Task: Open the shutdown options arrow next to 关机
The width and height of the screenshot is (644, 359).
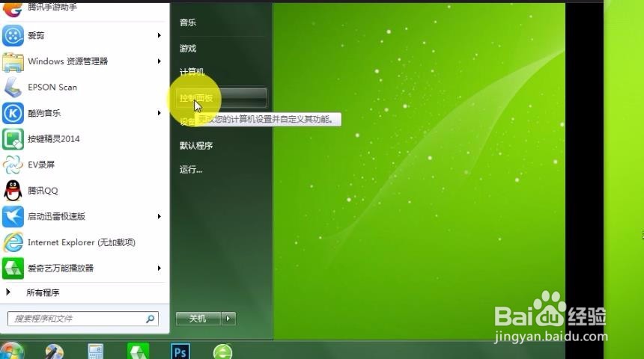Action: coord(228,319)
